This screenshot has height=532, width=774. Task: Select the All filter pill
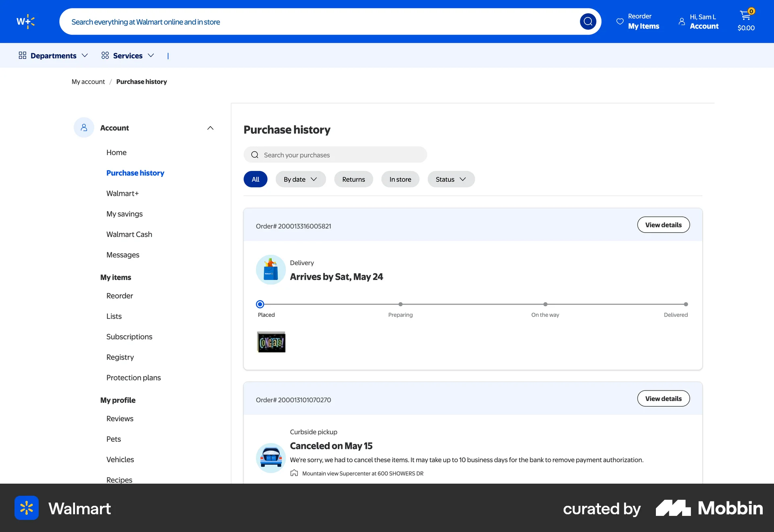pyautogui.click(x=255, y=179)
